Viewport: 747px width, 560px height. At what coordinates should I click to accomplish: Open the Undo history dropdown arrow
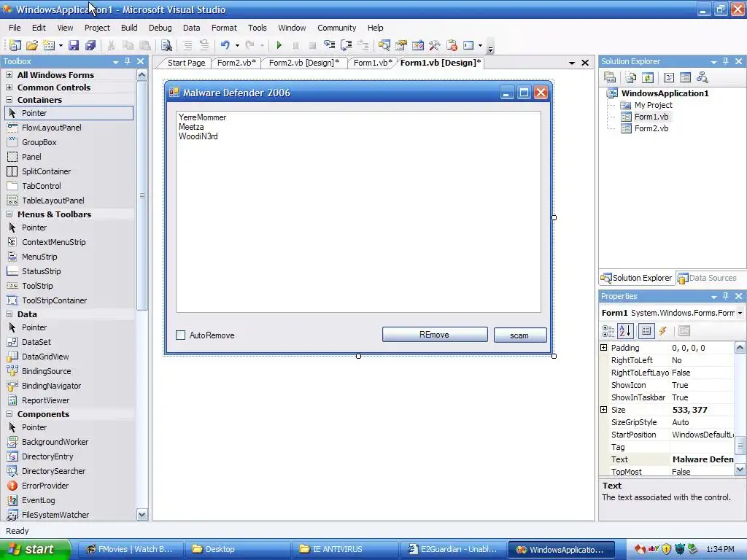point(237,45)
